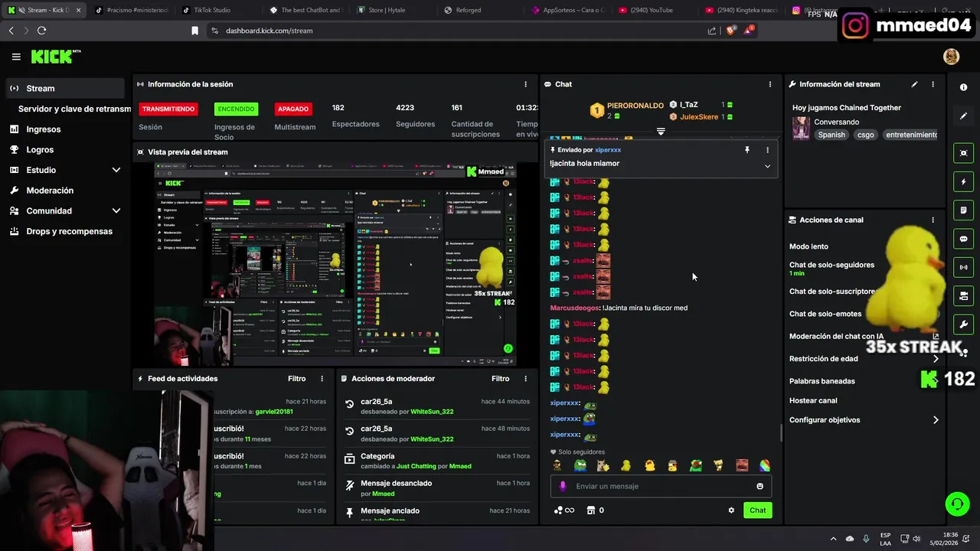980x551 pixels.
Task: Click the camera icon in right toolbar
Action: [x=963, y=296]
